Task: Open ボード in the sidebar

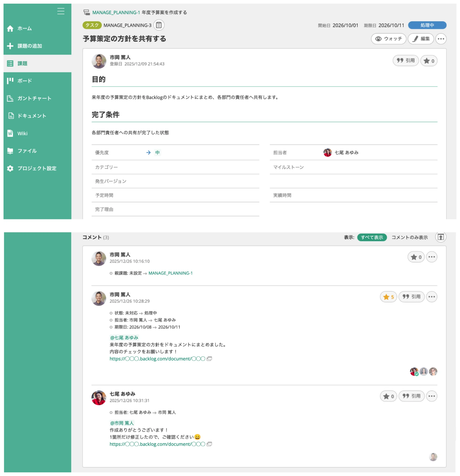Action: [x=37, y=81]
